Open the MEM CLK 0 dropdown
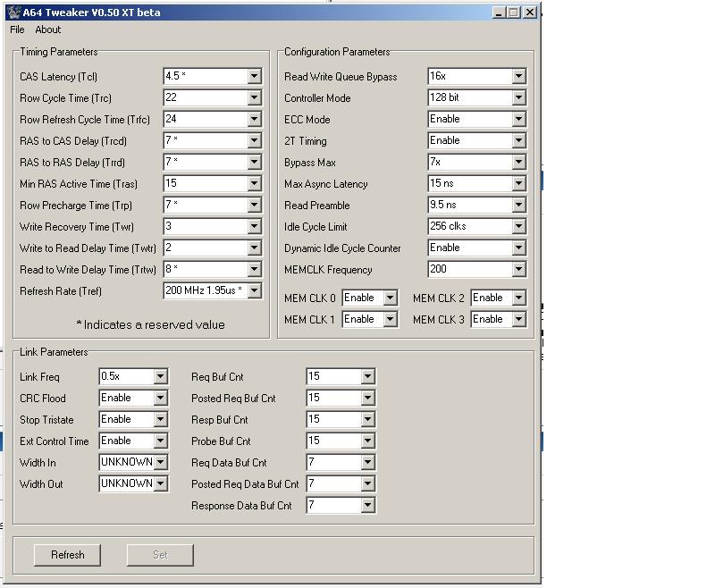This screenshot has height=588, width=715. (x=391, y=298)
